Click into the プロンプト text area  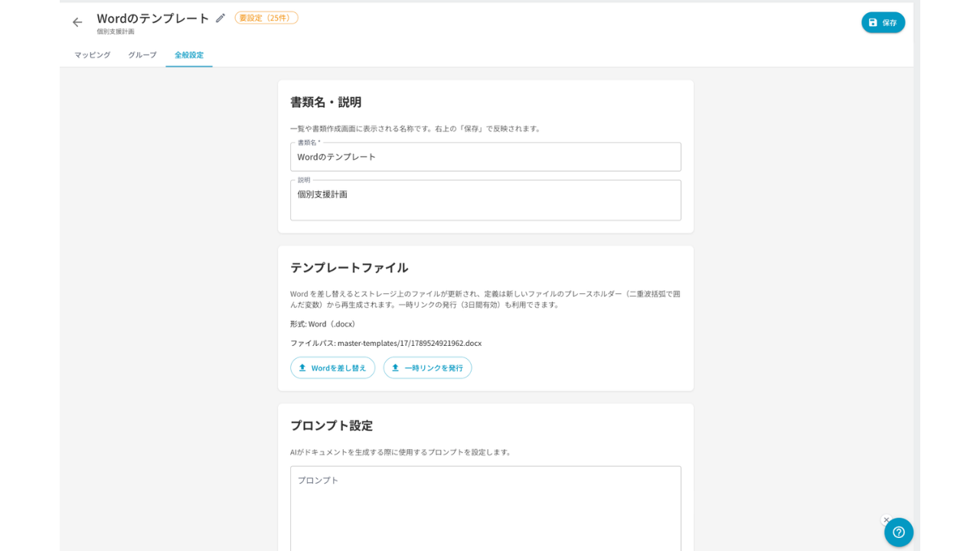(x=485, y=508)
